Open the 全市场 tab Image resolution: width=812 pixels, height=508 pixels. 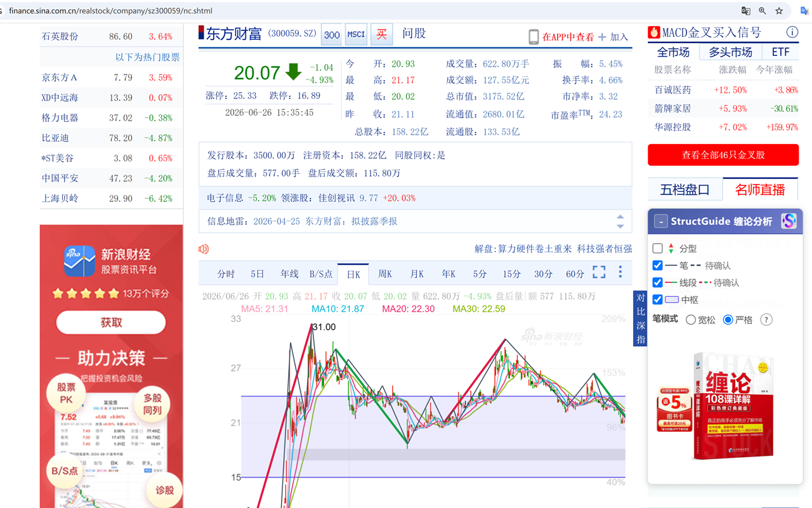pyautogui.click(x=673, y=52)
